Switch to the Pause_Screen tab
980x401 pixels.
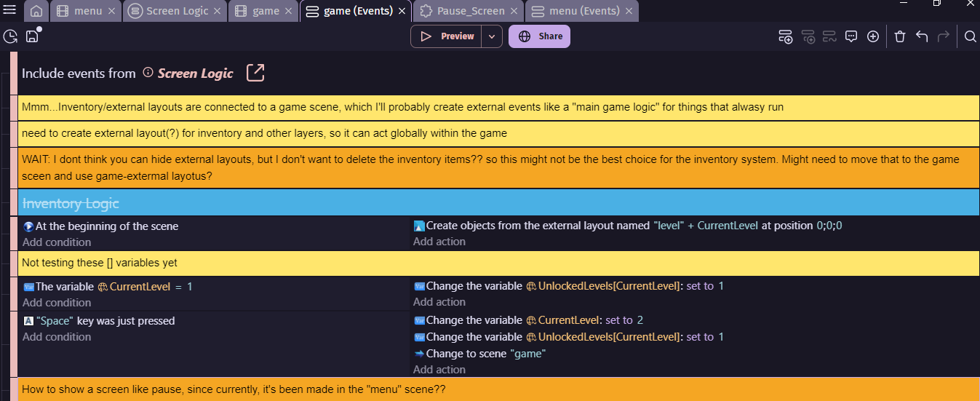(x=470, y=11)
